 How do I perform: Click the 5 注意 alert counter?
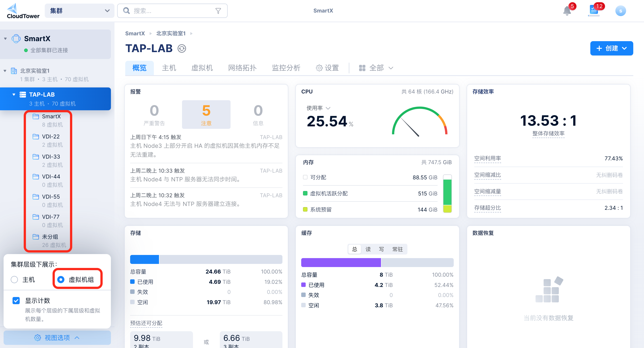(206, 115)
